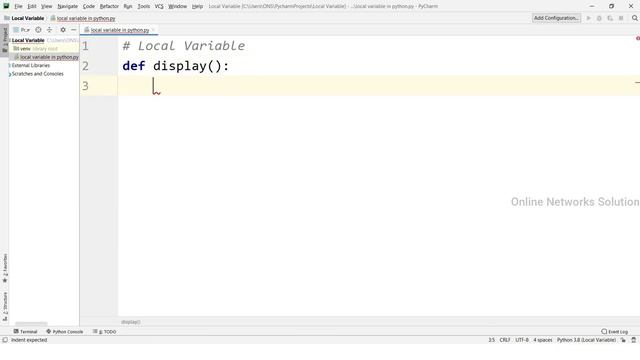The width and height of the screenshot is (640, 360).
Task: Open the View menu
Action: click(x=47, y=6)
